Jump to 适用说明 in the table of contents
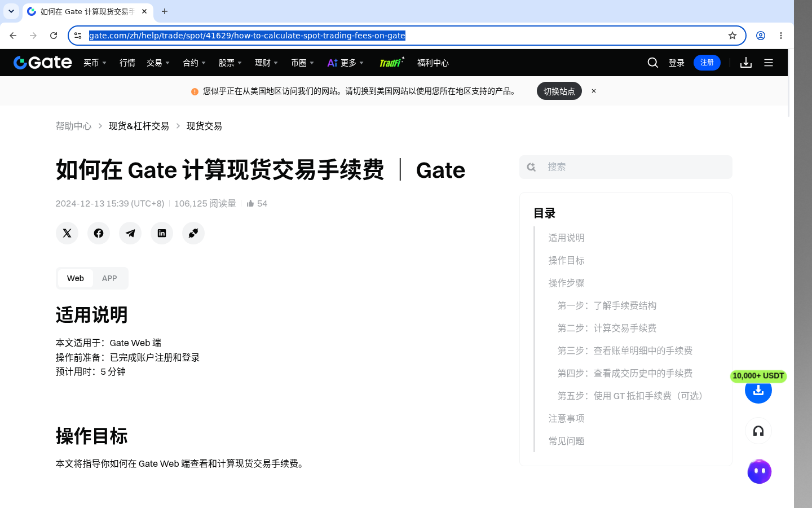The width and height of the screenshot is (812, 508). [566, 238]
